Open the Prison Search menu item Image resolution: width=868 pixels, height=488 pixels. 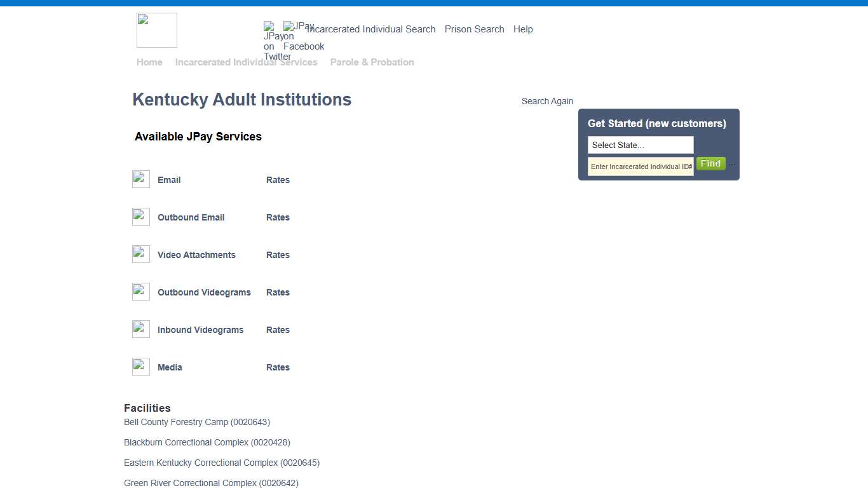pos(474,29)
